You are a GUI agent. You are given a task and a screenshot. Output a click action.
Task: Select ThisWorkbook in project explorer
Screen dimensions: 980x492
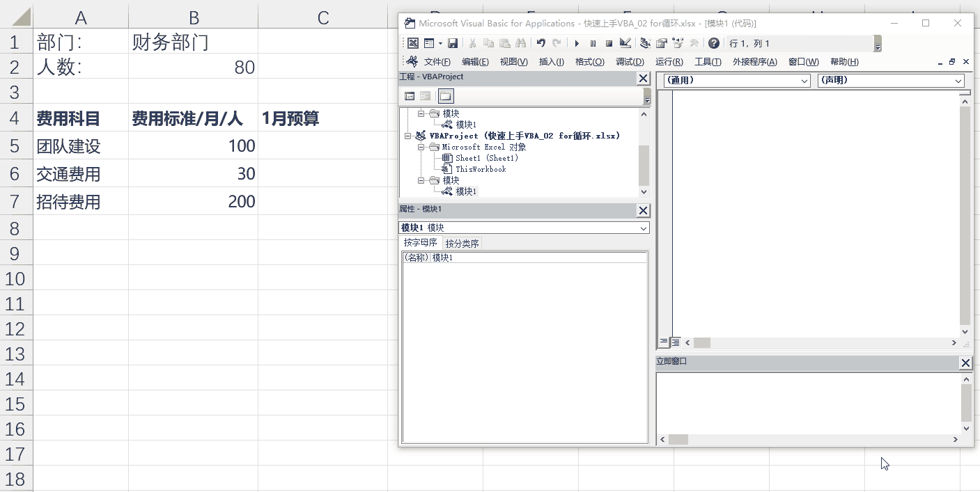(x=481, y=168)
